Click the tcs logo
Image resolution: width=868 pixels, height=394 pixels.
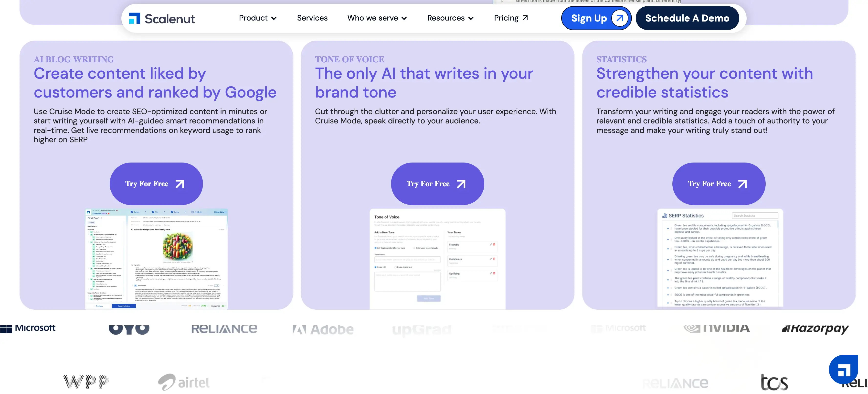774,382
